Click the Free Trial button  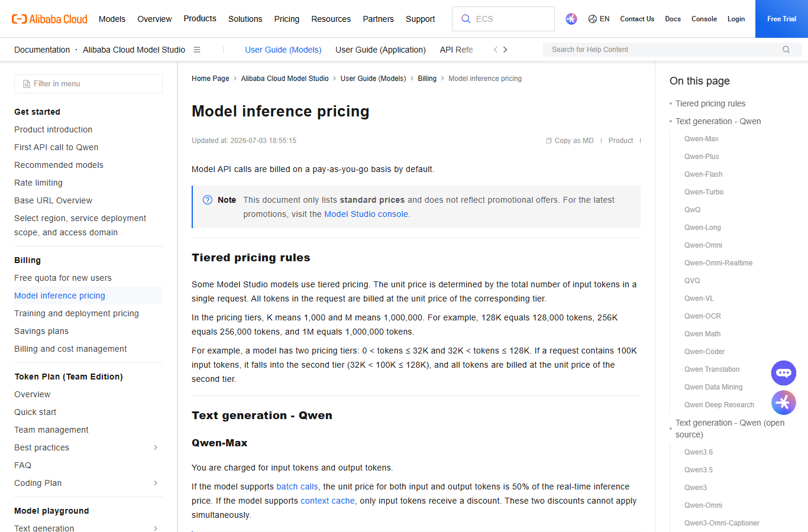point(781,19)
